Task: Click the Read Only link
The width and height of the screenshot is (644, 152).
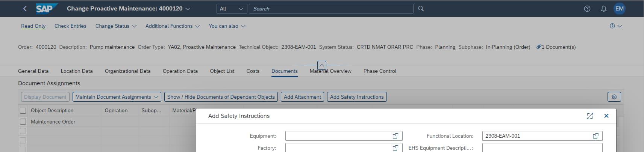Action: [x=33, y=26]
